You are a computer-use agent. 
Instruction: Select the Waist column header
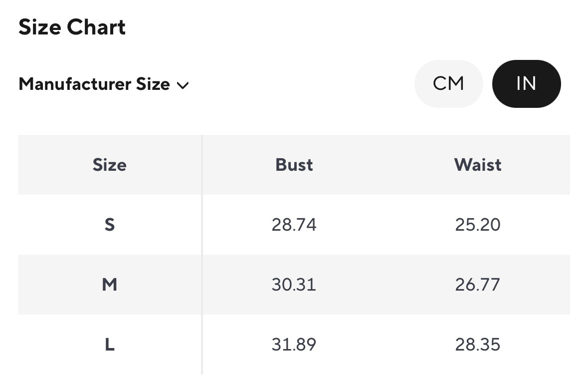[477, 165]
